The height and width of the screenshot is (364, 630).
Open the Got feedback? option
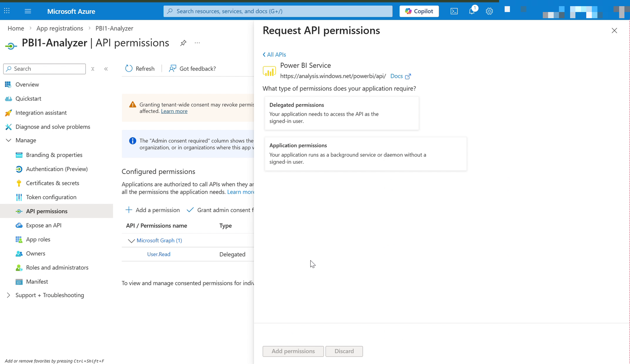pos(192,68)
